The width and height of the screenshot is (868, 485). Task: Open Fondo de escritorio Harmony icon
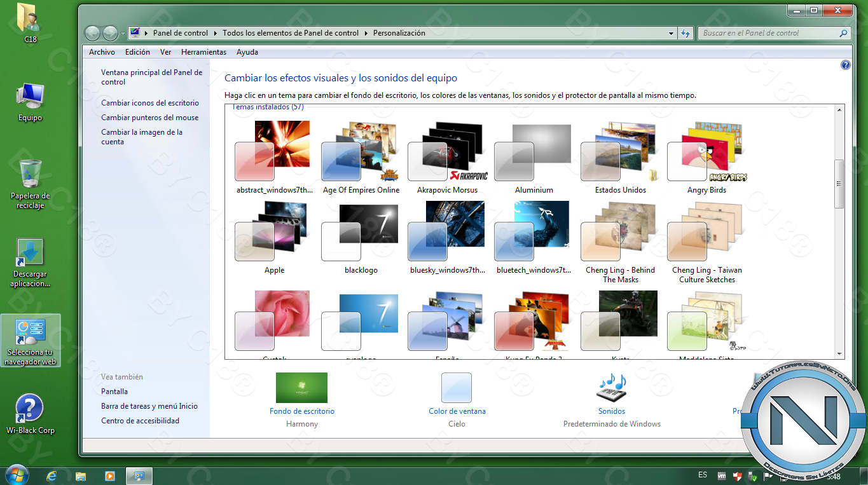[x=301, y=388]
